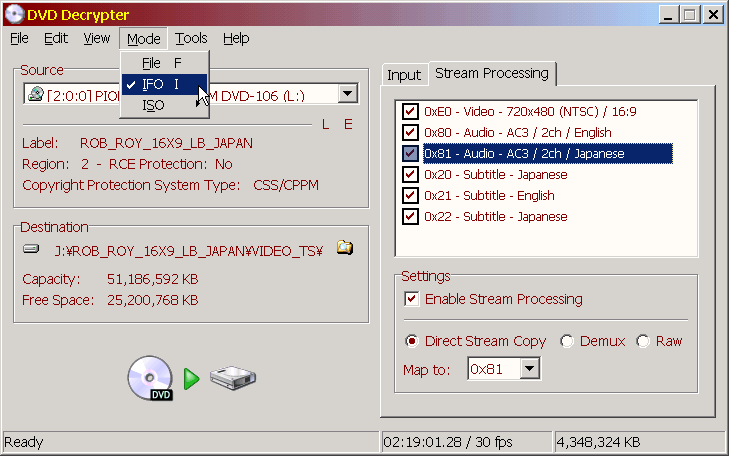Click the DVD Decrypter title bar icon
729x456 pixels.
(14, 14)
